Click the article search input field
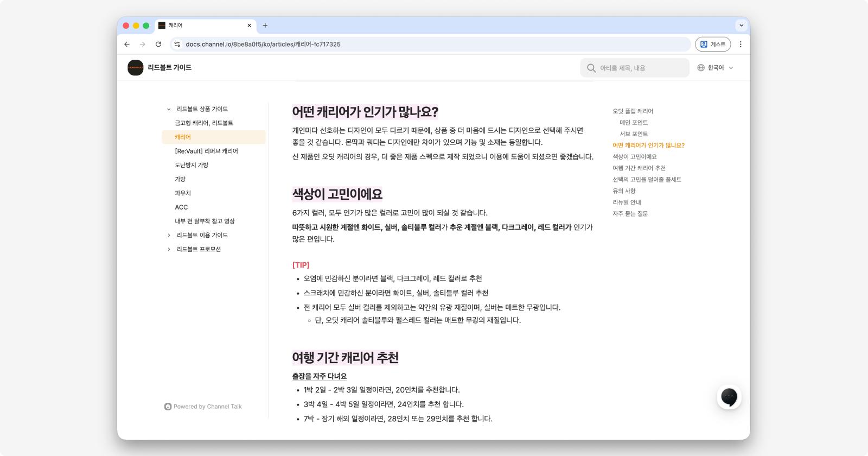The width and height of the screenshot is (868, 456). [635, 68]
